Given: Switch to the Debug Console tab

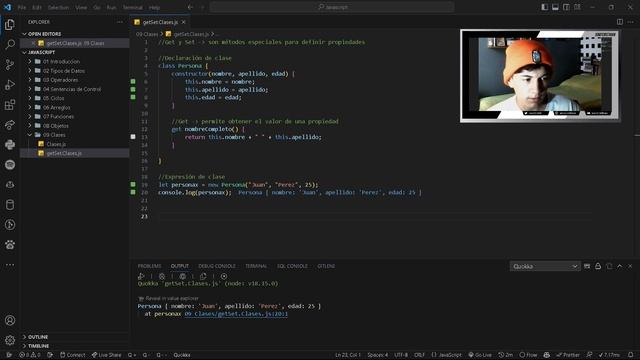Looking at the screenshot, I should pos(217,266).
